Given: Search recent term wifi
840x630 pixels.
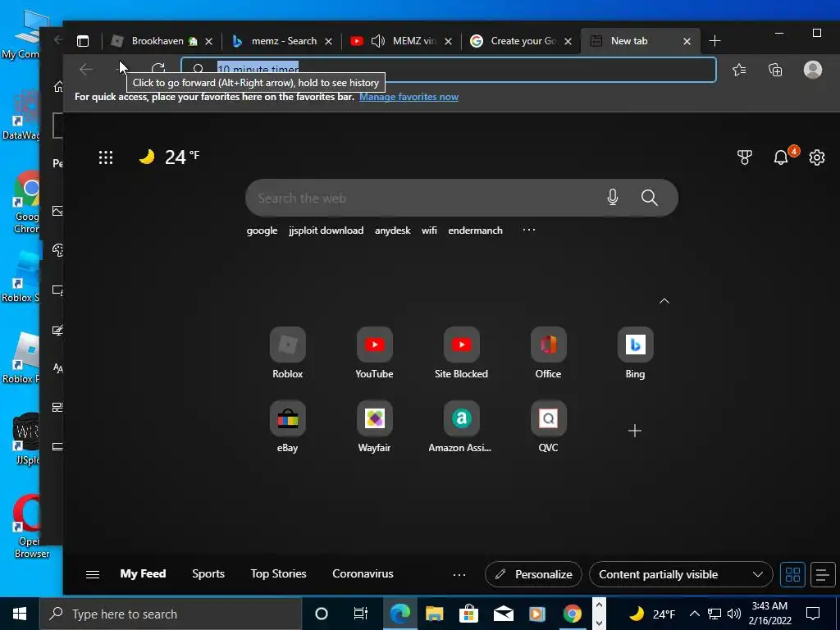Looking at the screenshot, I should tap(429, 231).
